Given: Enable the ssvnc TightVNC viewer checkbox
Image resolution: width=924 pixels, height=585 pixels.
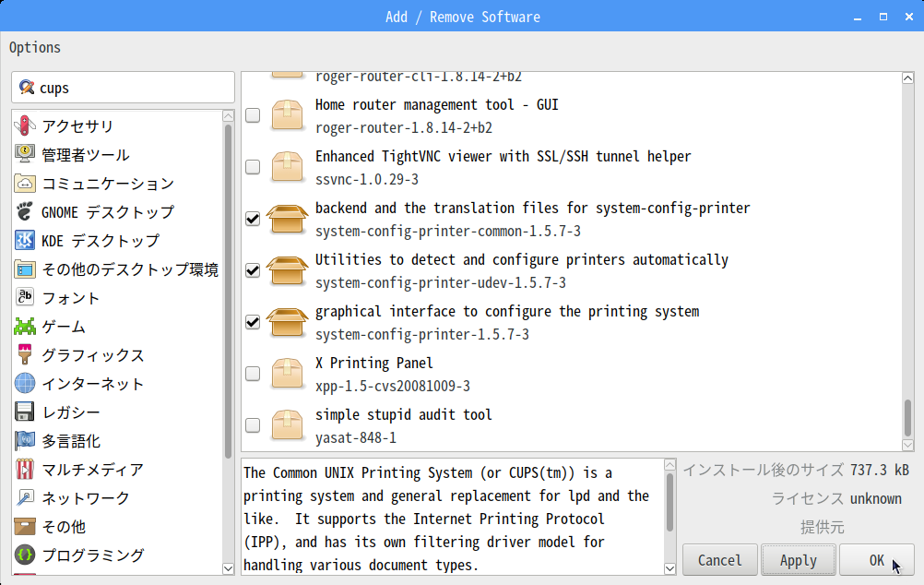Looking at the screenshot, I should click(x=253, y=167).
